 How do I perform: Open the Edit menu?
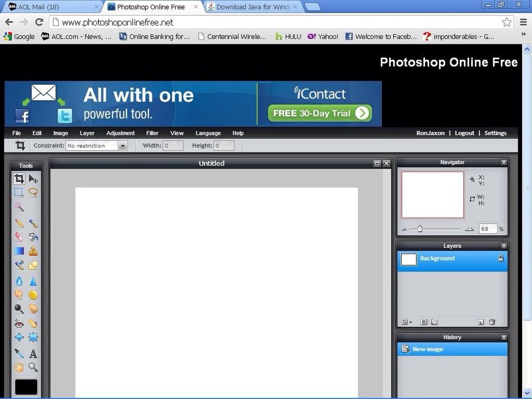pos(37,133)
